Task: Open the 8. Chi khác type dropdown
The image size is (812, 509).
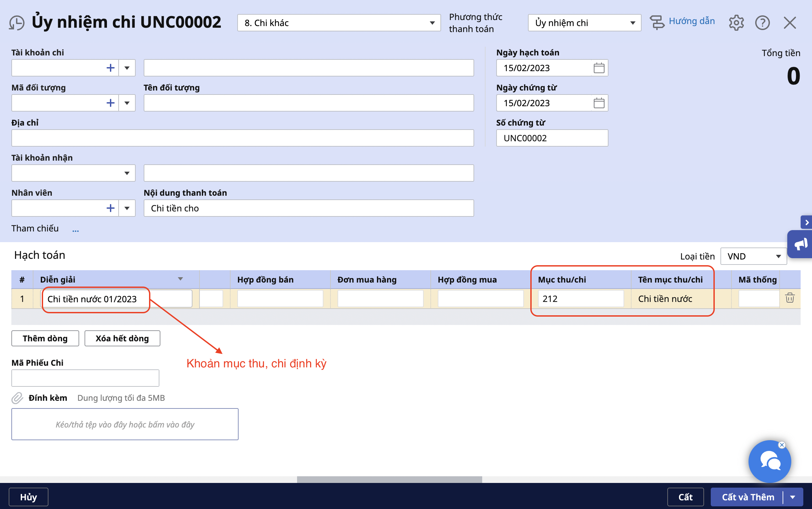Action: 339,23
